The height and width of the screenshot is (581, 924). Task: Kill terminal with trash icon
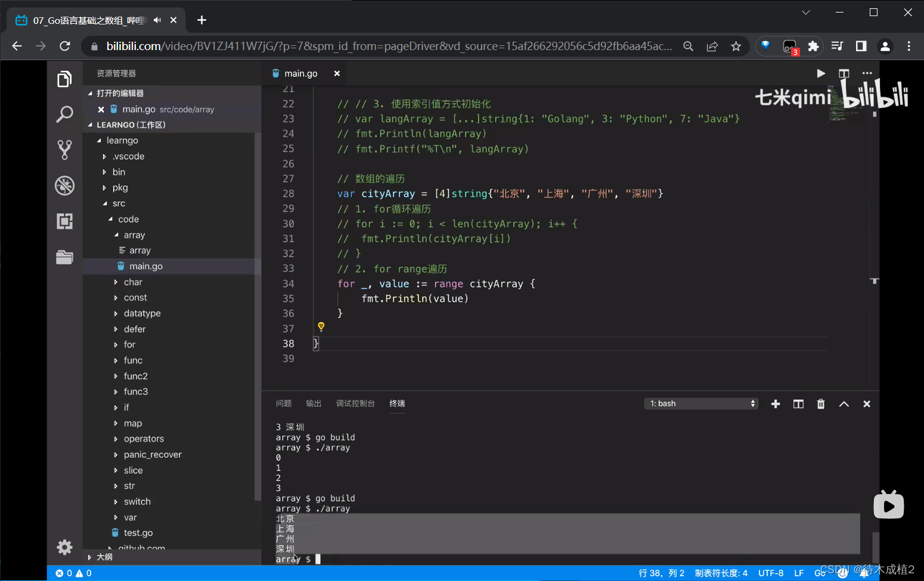tap(821, 404)
